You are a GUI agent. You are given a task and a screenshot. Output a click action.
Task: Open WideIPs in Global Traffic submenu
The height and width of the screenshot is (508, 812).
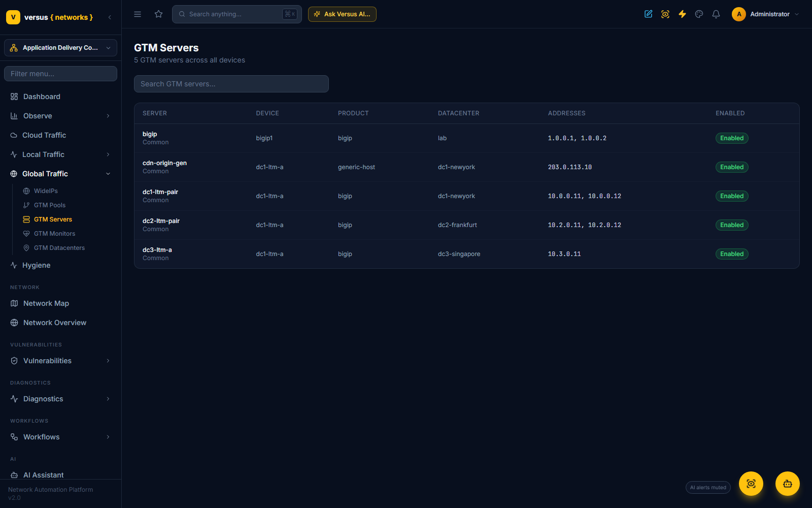pos(46,191)
